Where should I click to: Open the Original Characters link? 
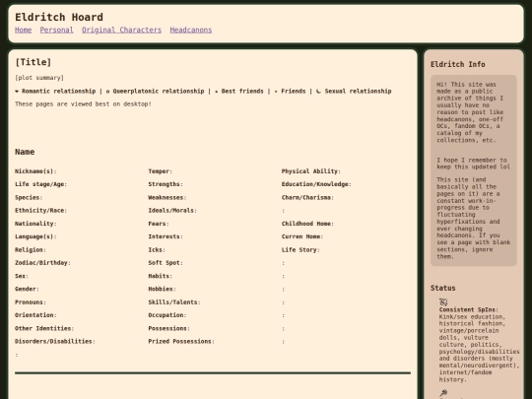(121, 30)
